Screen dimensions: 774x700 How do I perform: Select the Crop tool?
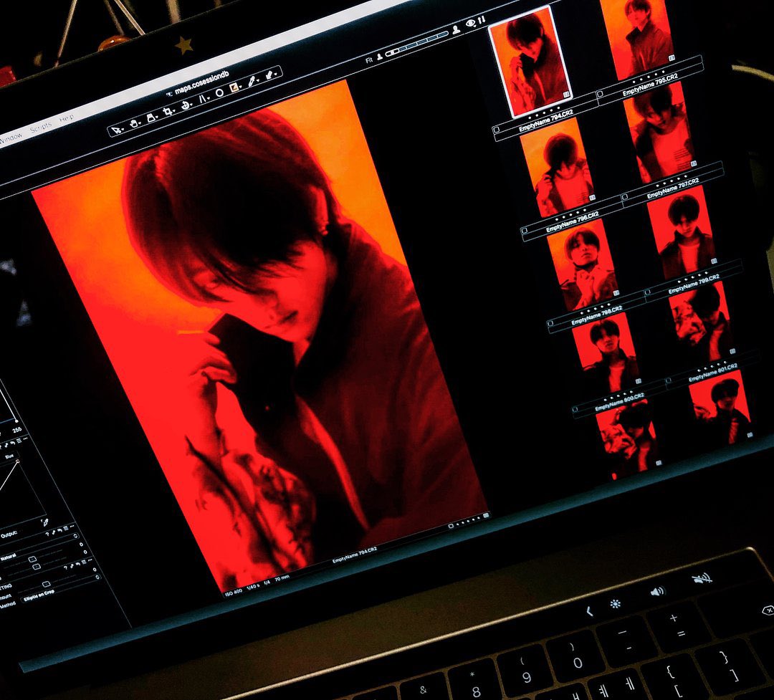167,111
